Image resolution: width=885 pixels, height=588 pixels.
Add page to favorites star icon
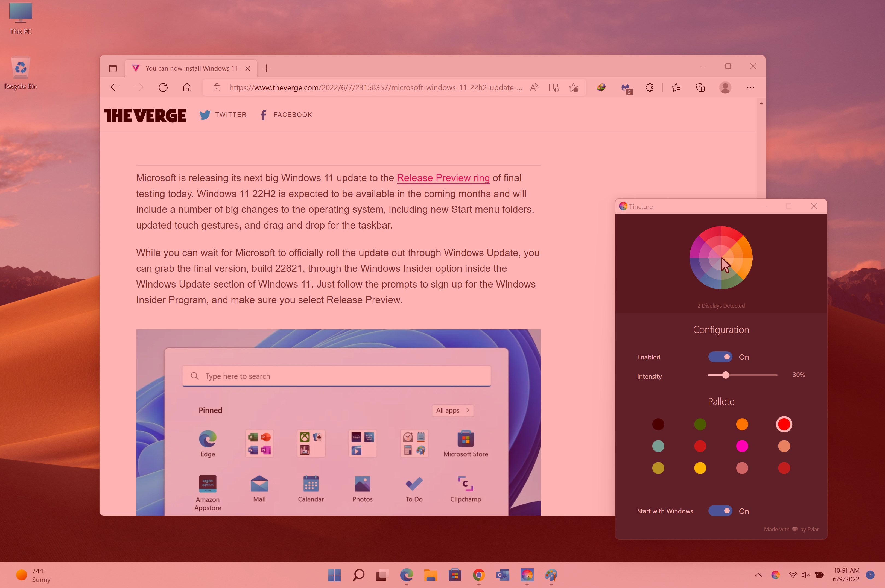(x=573, y=87)
